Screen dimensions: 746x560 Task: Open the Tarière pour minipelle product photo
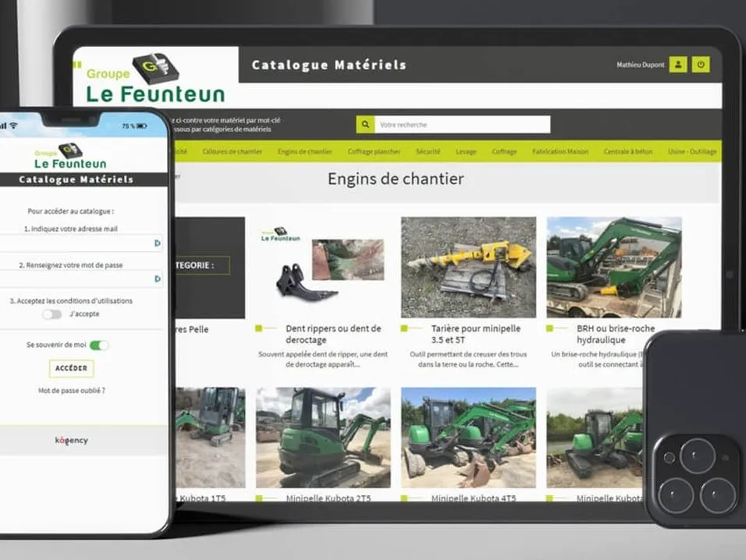click(468, 268)
